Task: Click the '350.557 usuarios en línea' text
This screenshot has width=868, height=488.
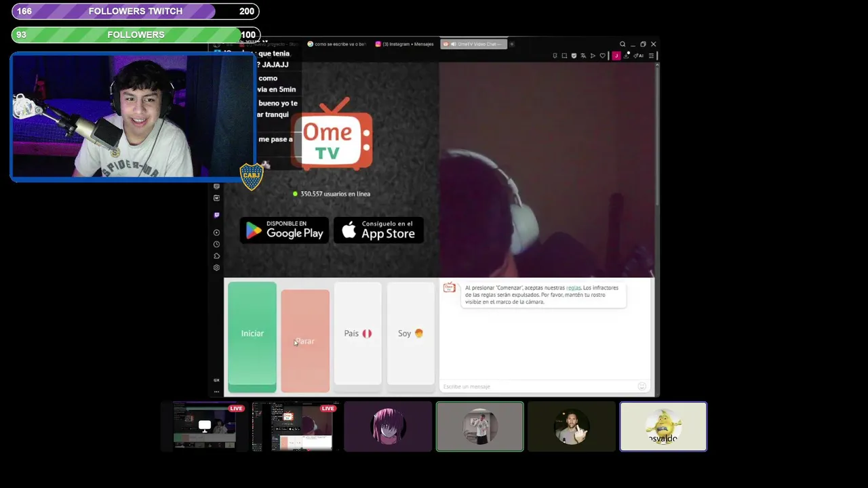Action: click(x=335, y=194)
